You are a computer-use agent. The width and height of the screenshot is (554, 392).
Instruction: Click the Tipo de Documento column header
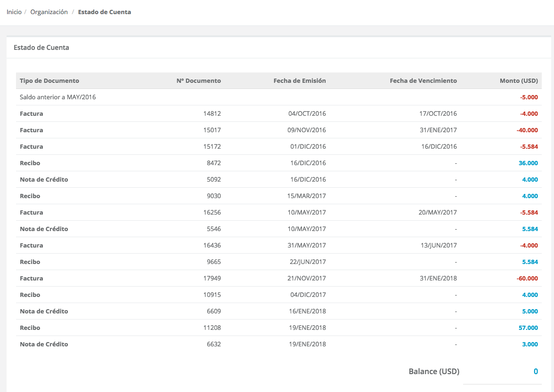[49, 80]
